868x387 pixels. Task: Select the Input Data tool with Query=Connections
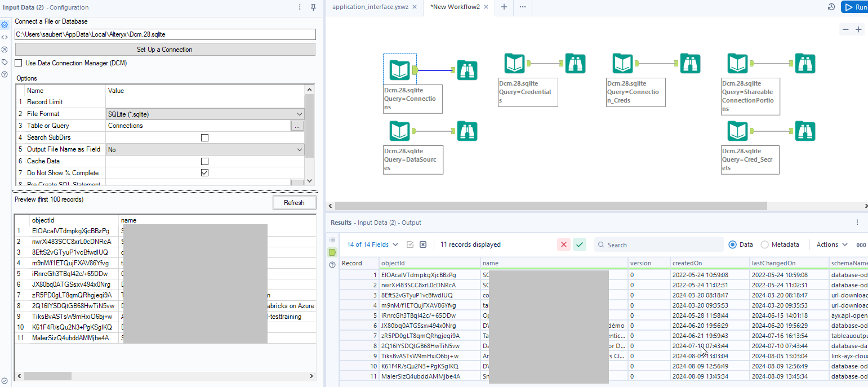coord(400,69)
